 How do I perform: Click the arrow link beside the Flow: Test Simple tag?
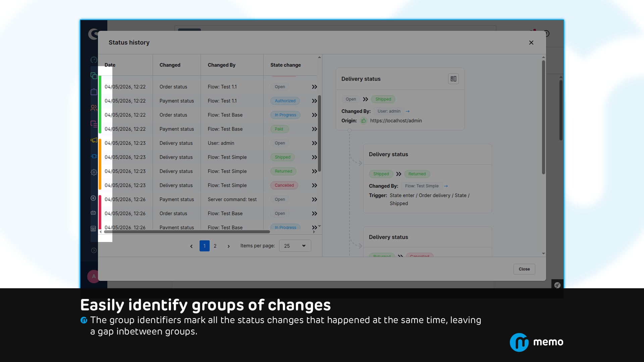coord(446,186)
